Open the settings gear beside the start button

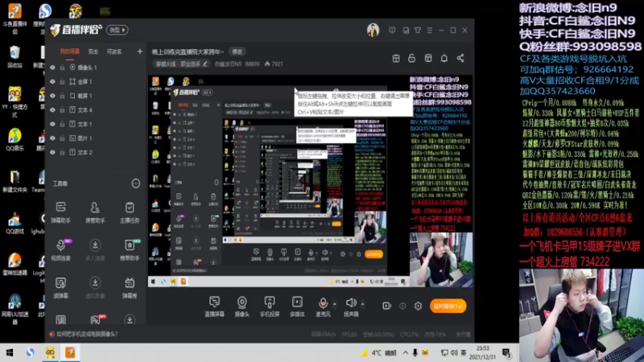click(x=418, y=306)
